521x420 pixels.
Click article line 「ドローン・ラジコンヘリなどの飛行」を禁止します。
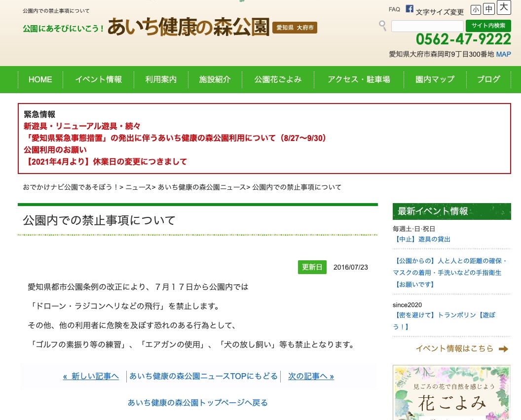point(125,306)
